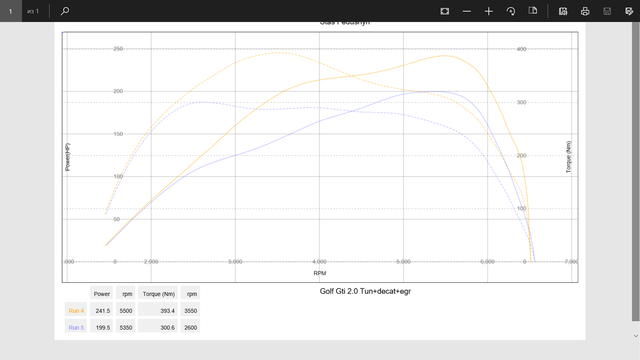
Task: Select the purple Run 5 label
Action: click(x=76, y=327)
